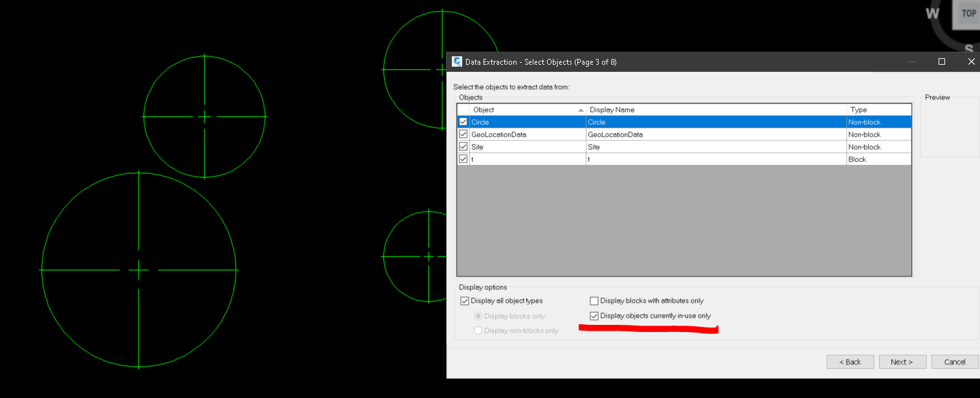The width and height of the screenshot is (980, 398).
Task: Click TOP on the ViewCube
Action: click(967, 13)
